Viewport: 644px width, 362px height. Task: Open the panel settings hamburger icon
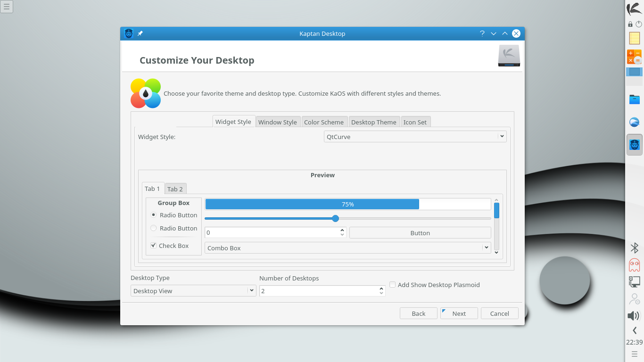(x=635, y=354)
